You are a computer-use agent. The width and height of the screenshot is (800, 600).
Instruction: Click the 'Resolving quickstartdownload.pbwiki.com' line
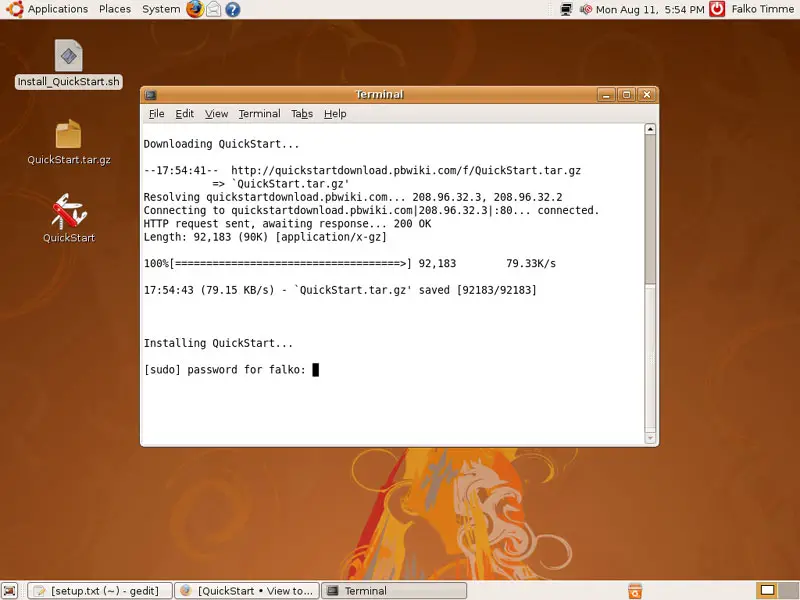353,197
